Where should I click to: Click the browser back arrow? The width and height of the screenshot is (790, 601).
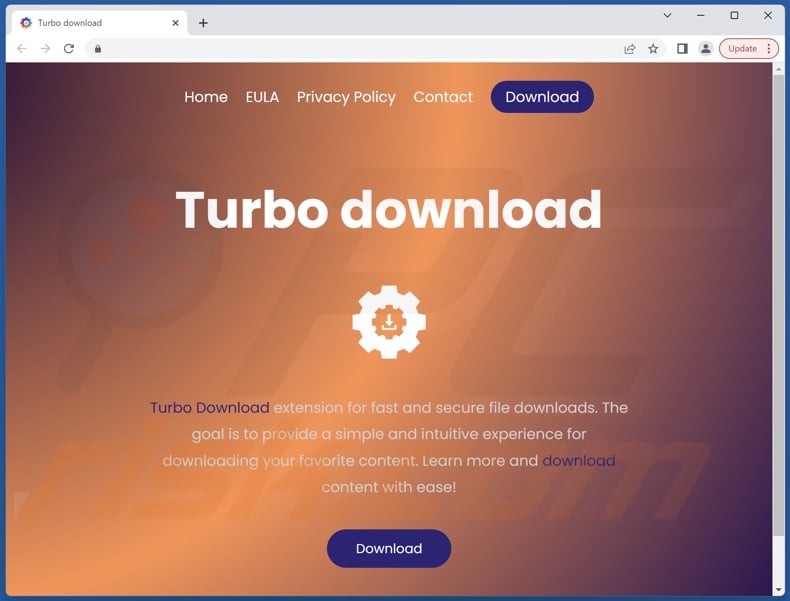pyautogui.click(x=22, y=48)
